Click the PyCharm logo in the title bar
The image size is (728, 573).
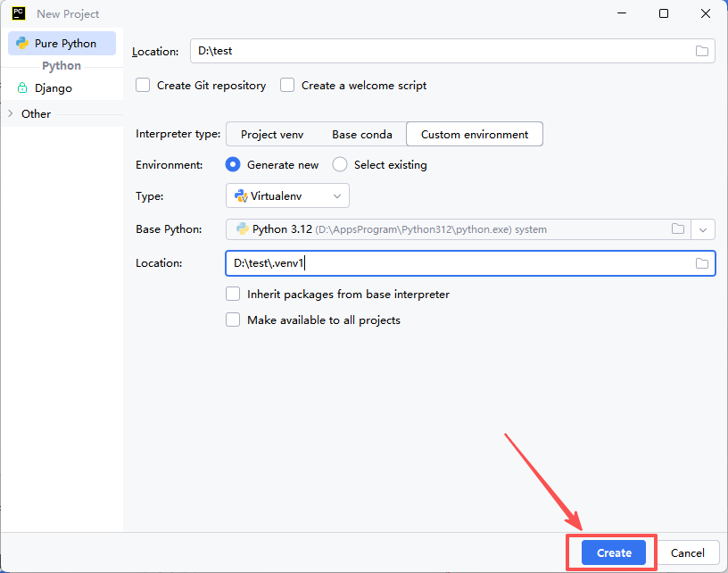pos(19,13)
